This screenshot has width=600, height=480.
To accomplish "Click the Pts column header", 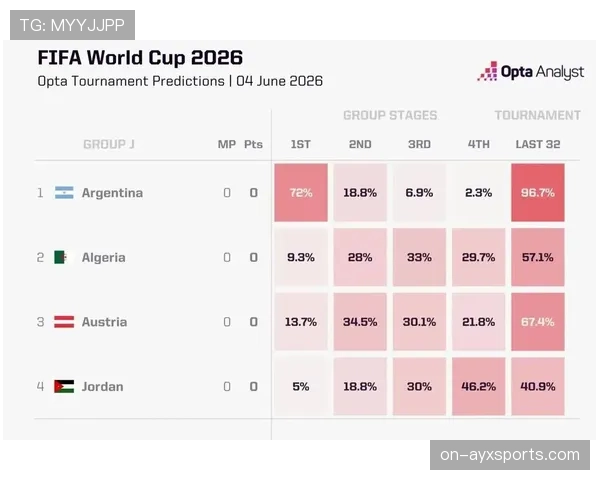I will coord(253,144).
